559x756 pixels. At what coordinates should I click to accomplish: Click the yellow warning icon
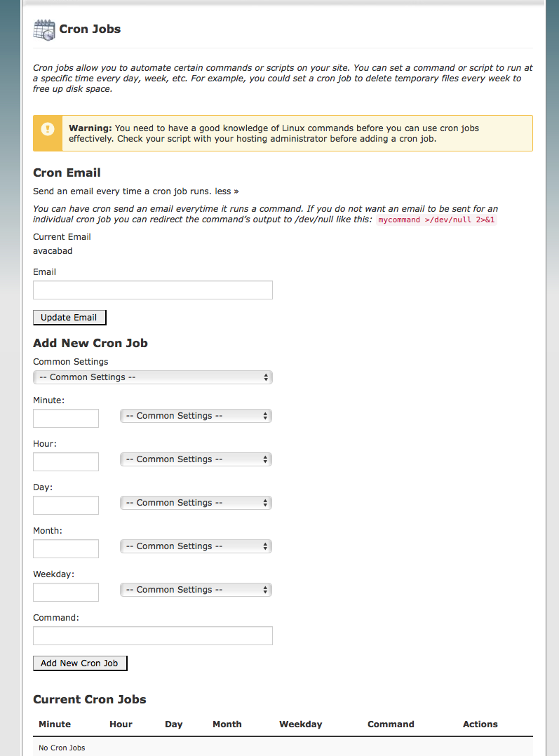(x=48, y=129)
